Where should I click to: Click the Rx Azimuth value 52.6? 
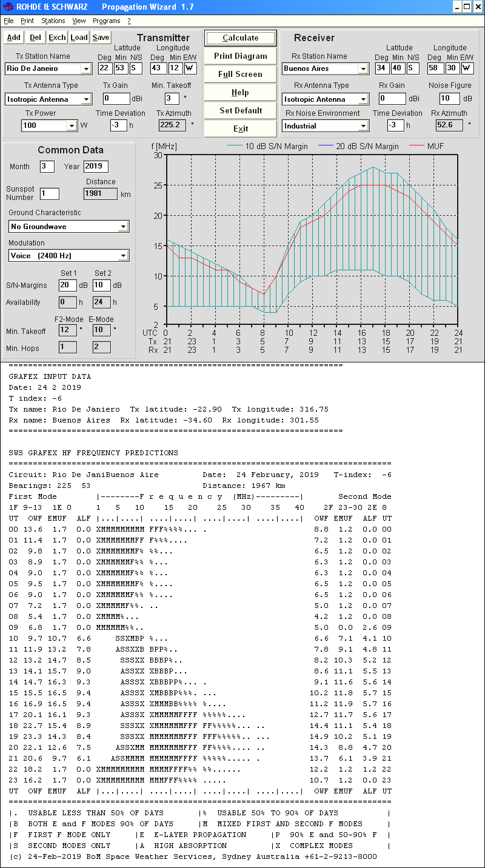point(449,125)
